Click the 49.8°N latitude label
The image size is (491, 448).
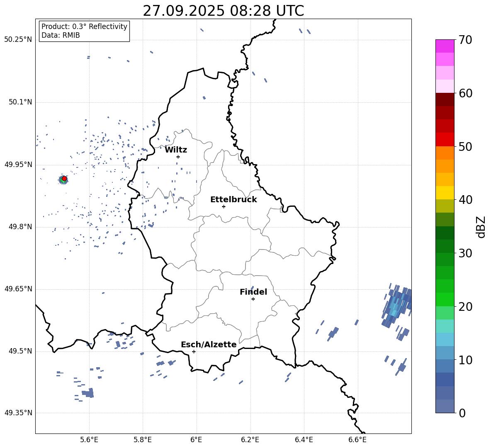(20, 227)
